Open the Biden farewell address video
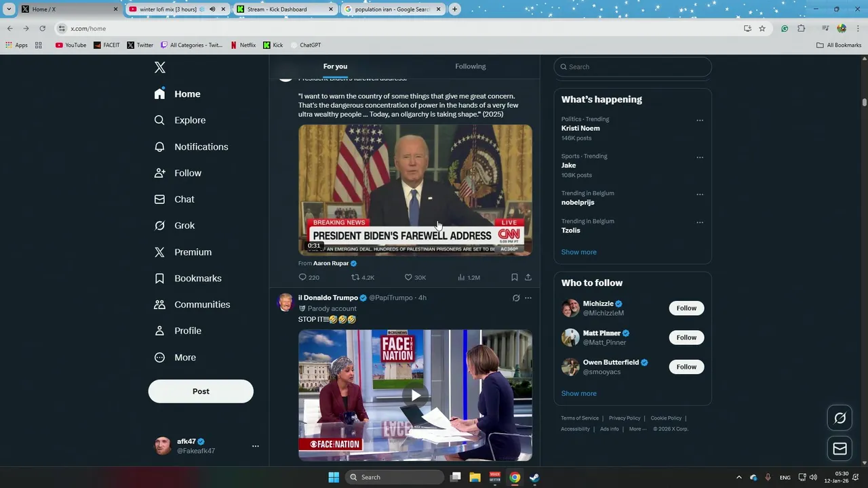Image resolution: width=868 pixels, height=488 pixels. click(x=416, y=190)
